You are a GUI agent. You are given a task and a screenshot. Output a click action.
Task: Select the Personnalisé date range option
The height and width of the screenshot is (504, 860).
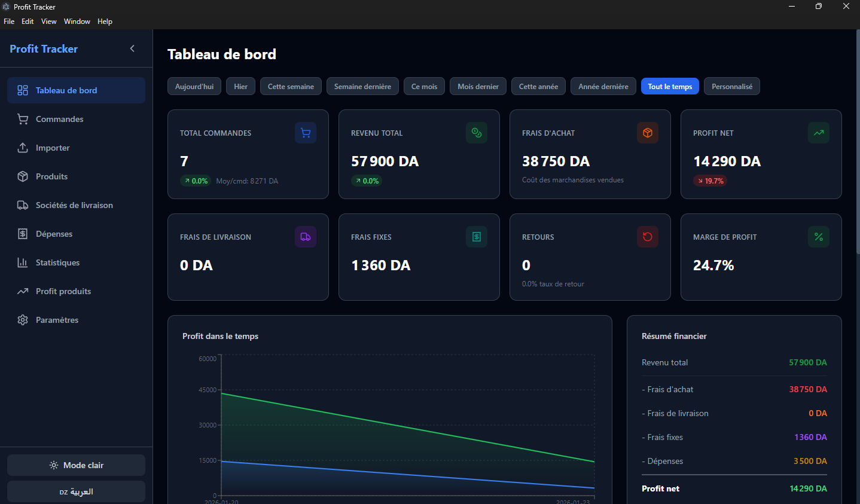(x=731, y=86)
